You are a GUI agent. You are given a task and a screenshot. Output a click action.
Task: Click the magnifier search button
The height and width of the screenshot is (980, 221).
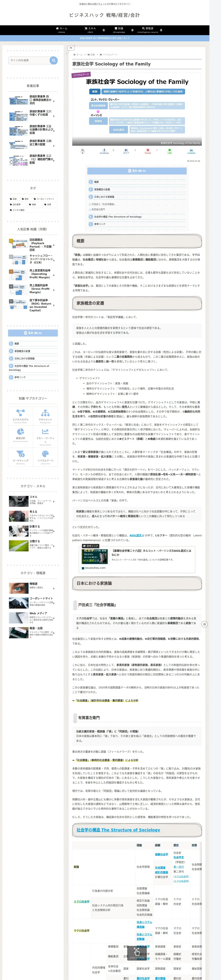coord(53,60)
